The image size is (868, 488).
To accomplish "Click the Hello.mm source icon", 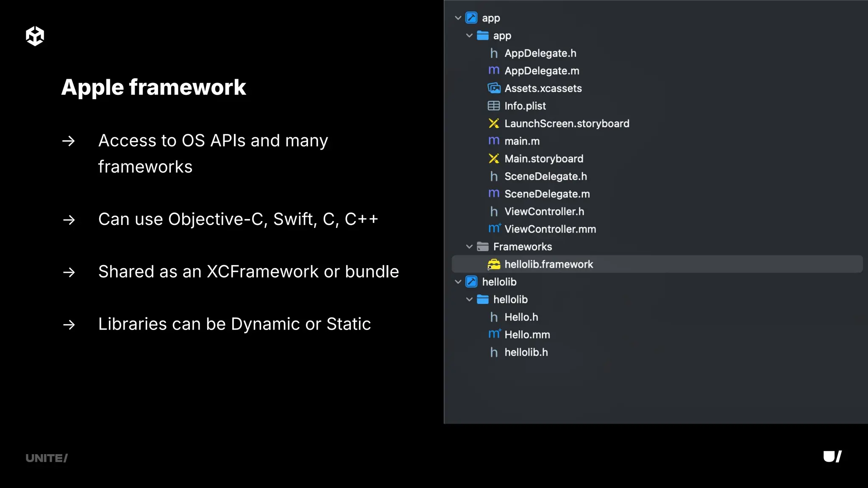I will coord(494,334).
